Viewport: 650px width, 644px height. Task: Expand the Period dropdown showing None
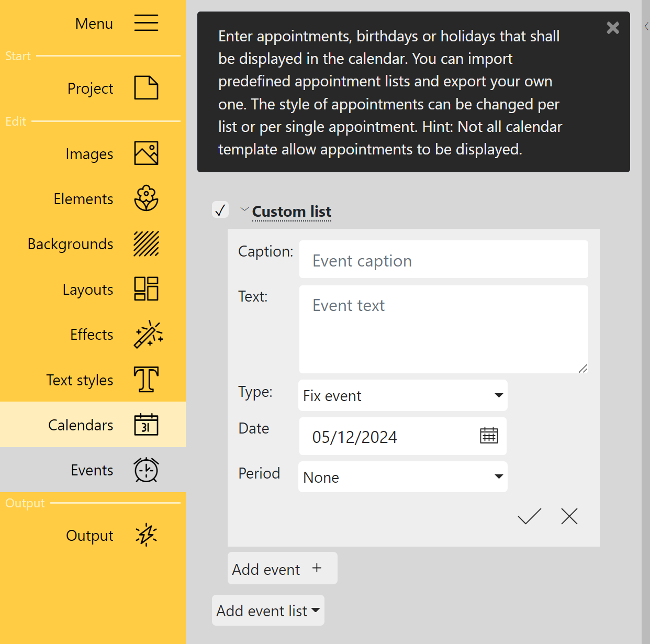coord(402,477)
